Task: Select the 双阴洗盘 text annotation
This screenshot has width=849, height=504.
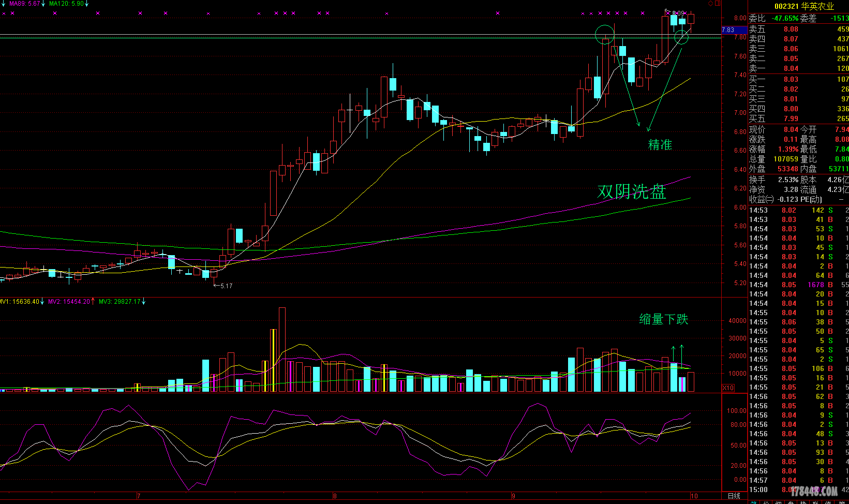Action: coord(631,191)
